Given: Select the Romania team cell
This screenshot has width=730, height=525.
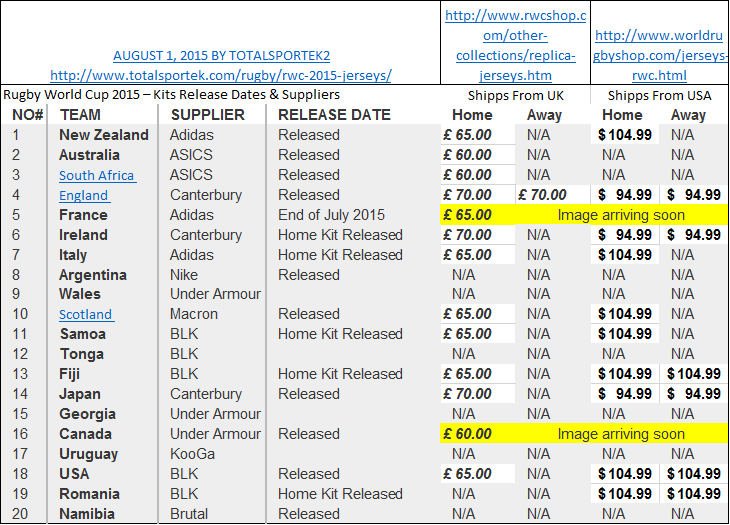Looking at the screenshot, I should click(89, 494).
